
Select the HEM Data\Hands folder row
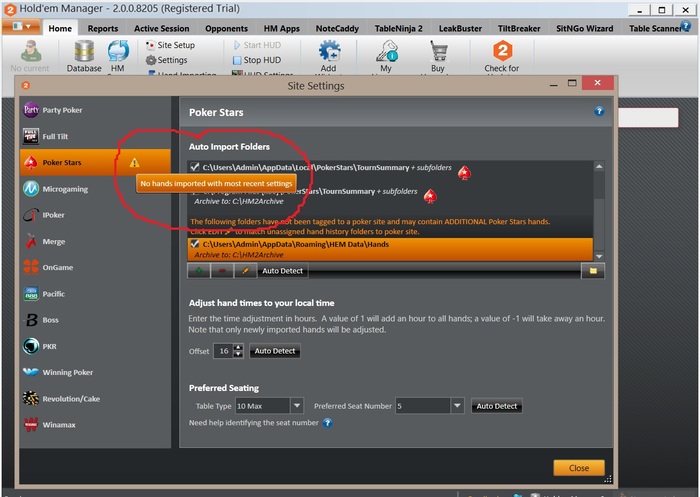point(390,249)
